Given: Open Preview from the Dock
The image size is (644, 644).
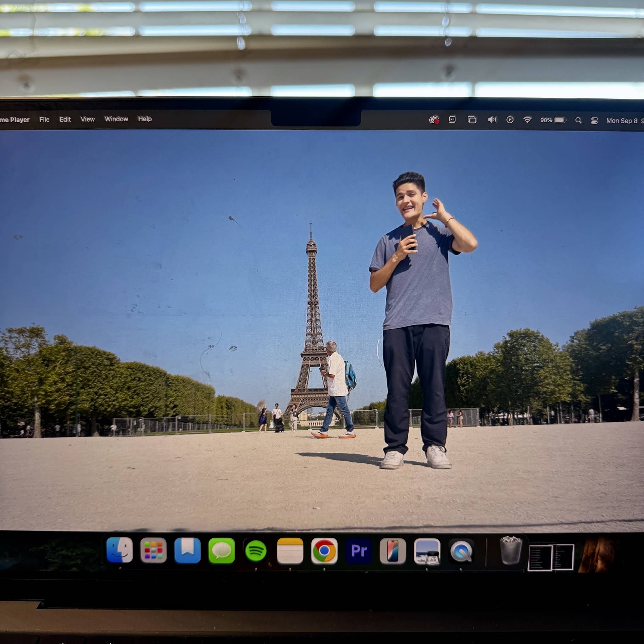Looking at the screenshot, I should tap(427, 551).
